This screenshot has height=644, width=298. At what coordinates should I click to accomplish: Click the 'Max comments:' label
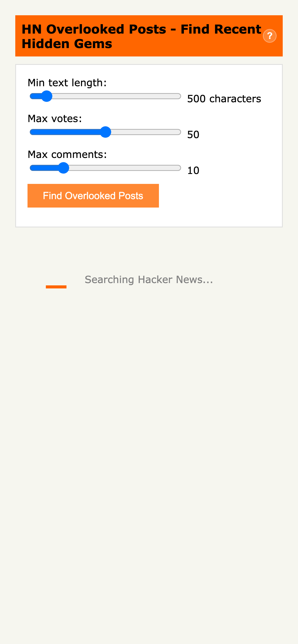[x=67, y=154]
